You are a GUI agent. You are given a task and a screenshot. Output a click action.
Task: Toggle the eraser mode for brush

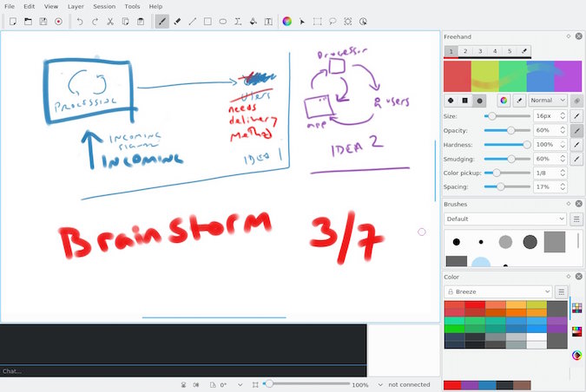[x=518, y=101]
